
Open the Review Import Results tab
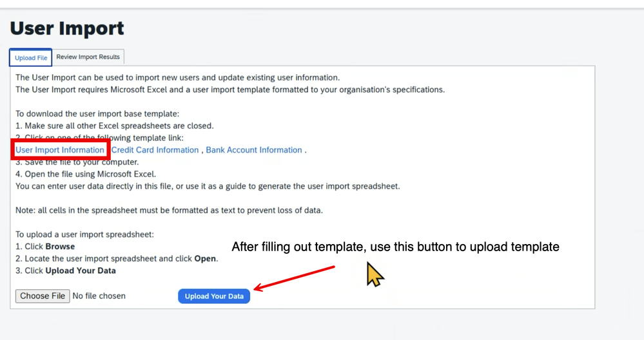click(88, 57)
